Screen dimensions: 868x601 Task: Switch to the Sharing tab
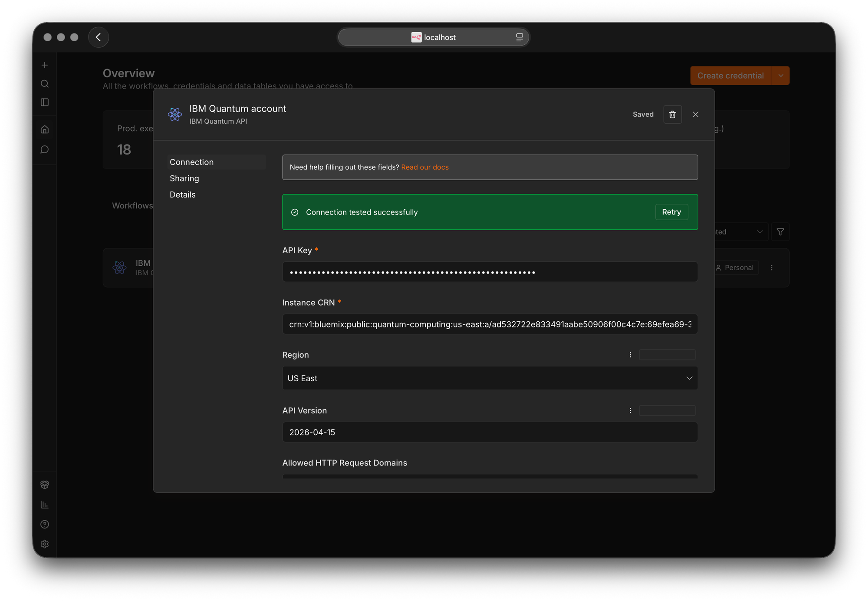pyautogui.click(x=184, y=178)
